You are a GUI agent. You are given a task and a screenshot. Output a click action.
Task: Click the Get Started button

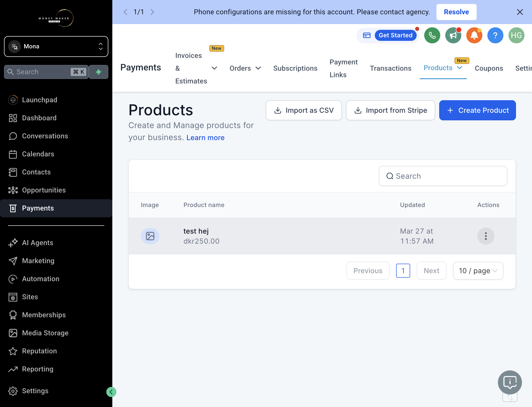tap(395, 35)
